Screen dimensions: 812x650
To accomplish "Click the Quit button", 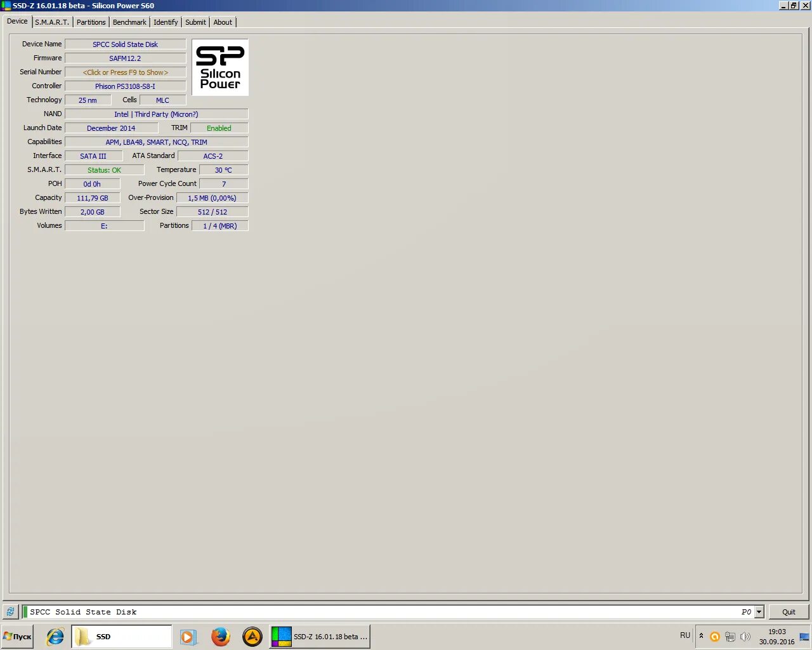I will (x=789, y=612).
